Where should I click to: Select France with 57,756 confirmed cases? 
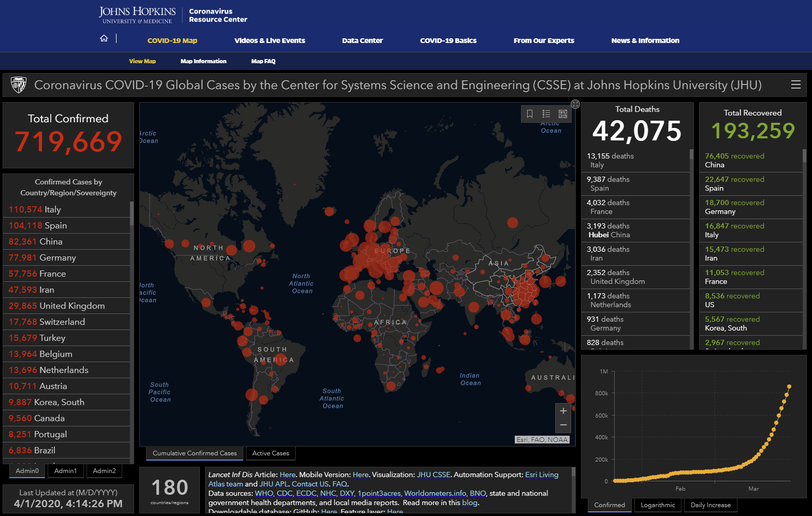coord(66,274)
